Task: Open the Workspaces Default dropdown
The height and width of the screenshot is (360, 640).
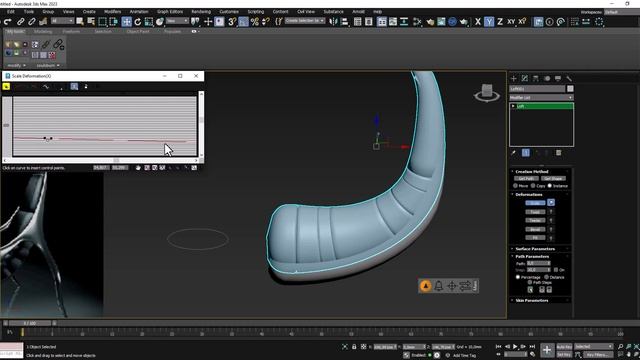Action: (x=621, y=12)
